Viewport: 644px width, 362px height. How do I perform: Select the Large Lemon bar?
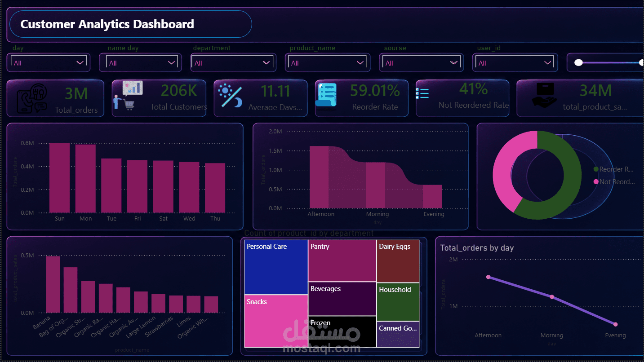coord(158,304)
